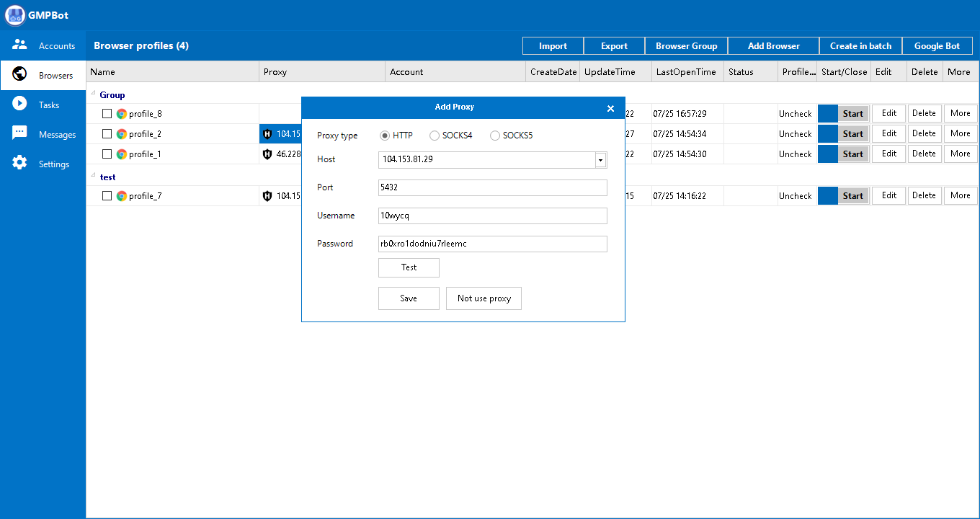The height and width of the screenshot is (519, 980).
Task: Click the Accounts sidebar people icon
Action: [x=19, y=45]
